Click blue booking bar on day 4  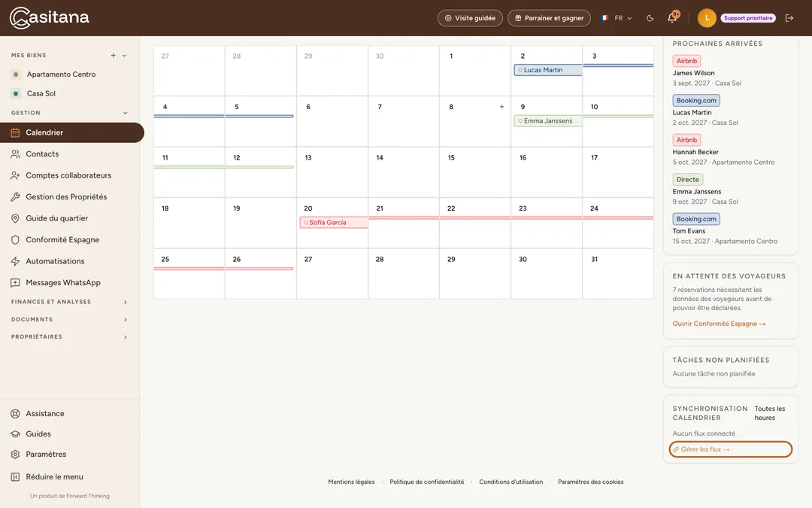point(189,116)
